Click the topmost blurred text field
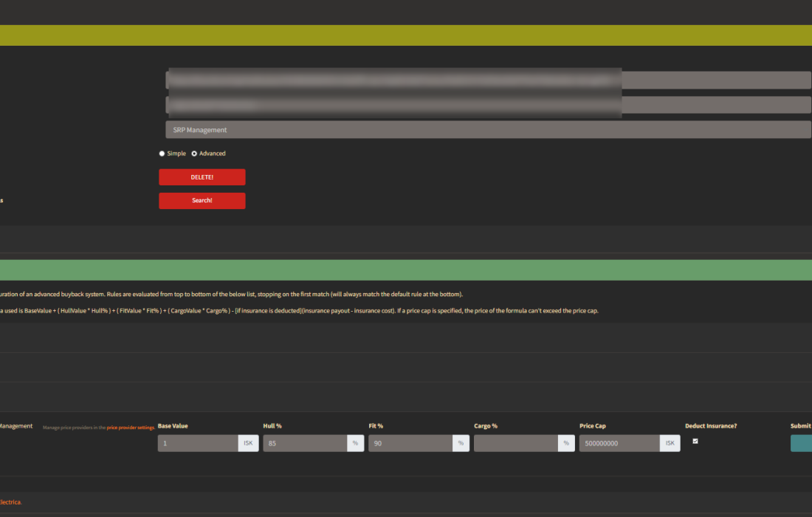The image size is (812, 517). pos(487,80)
